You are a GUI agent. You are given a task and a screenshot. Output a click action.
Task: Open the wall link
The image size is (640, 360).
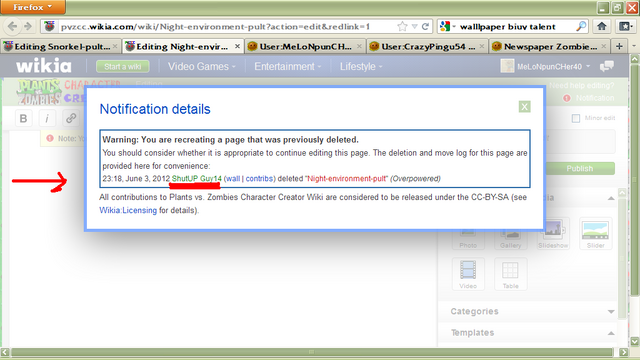tap(233, 179)
